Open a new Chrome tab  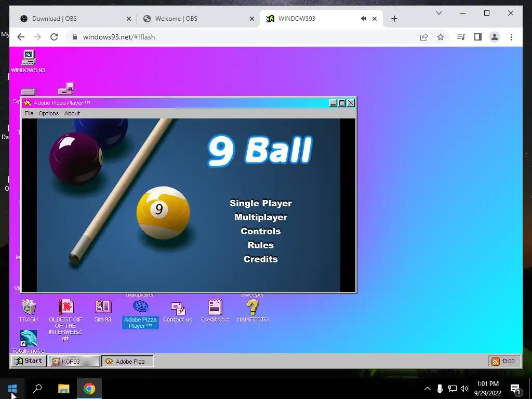394,19
